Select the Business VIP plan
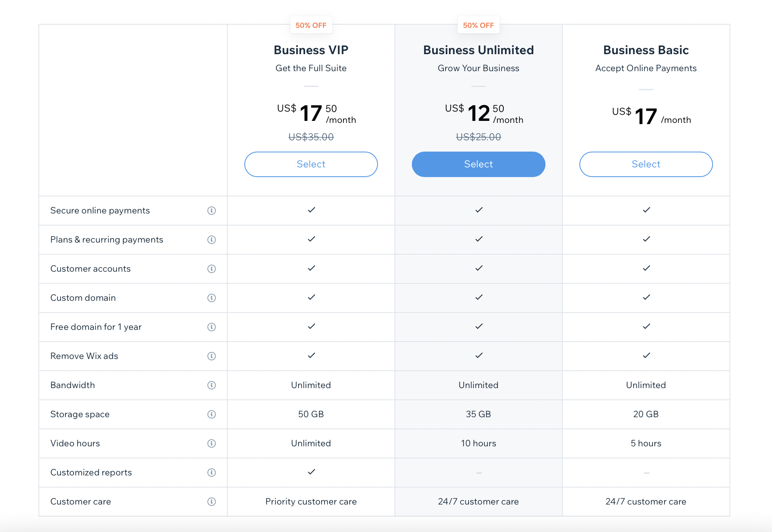This screenshot has height=532, width=772. 311,164
